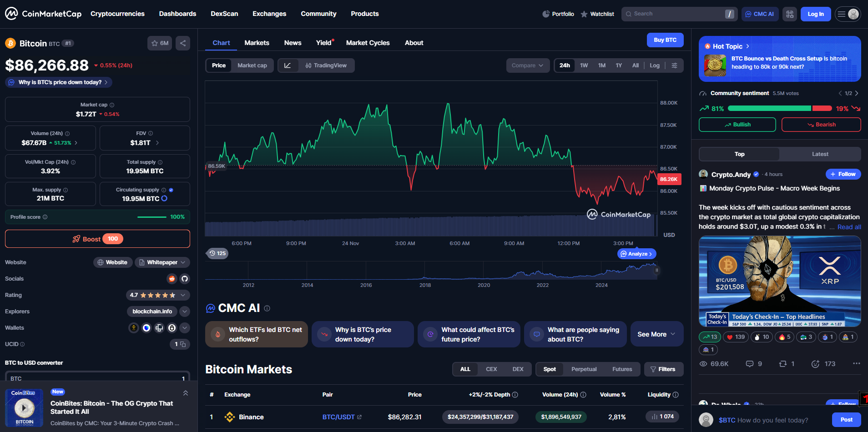The width and height of the screenshot is (868, 432).
Task: Switch chart to TradingView mode
Action: click(326, 65)
